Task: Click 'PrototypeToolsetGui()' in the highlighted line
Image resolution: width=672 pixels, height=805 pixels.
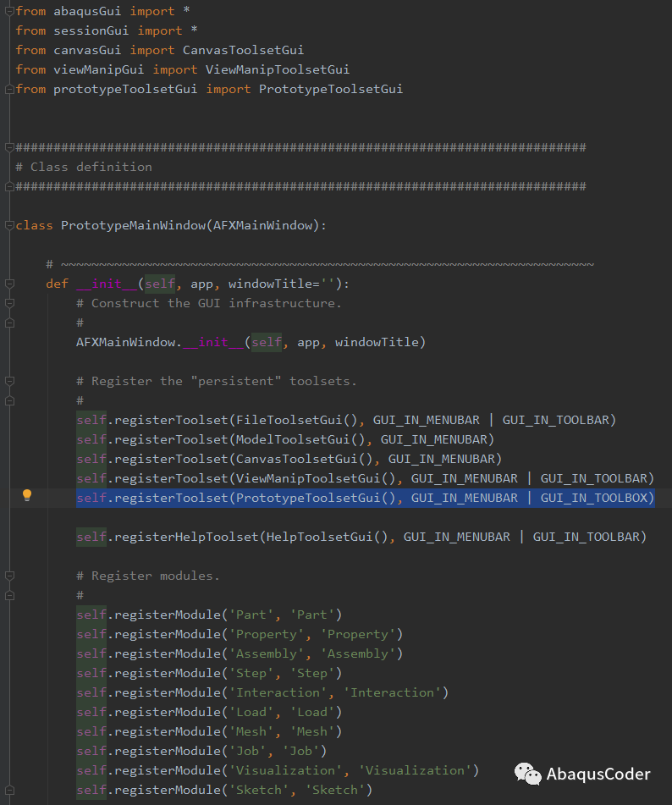Action: point(316,498)
